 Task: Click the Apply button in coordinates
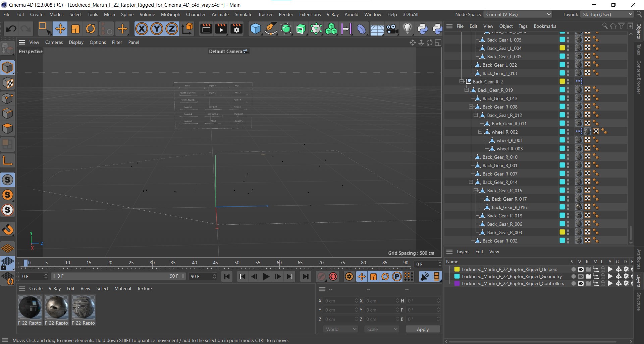423,329
